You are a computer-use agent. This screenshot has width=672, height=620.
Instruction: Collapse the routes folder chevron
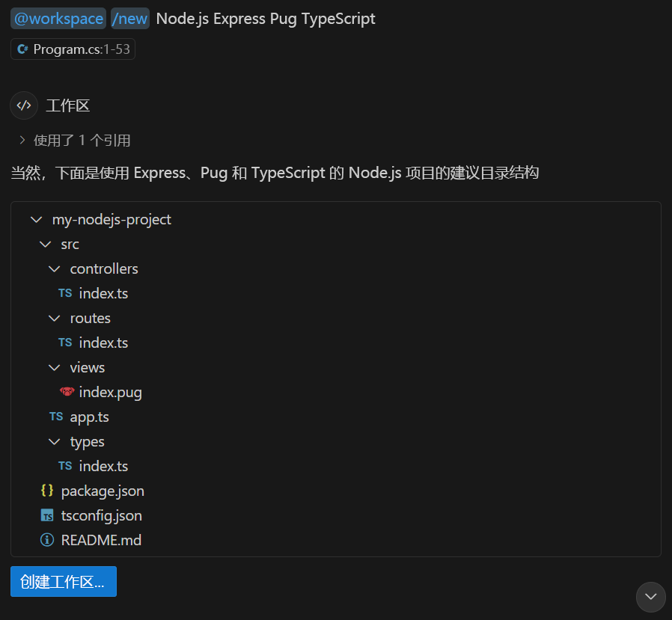55,318
